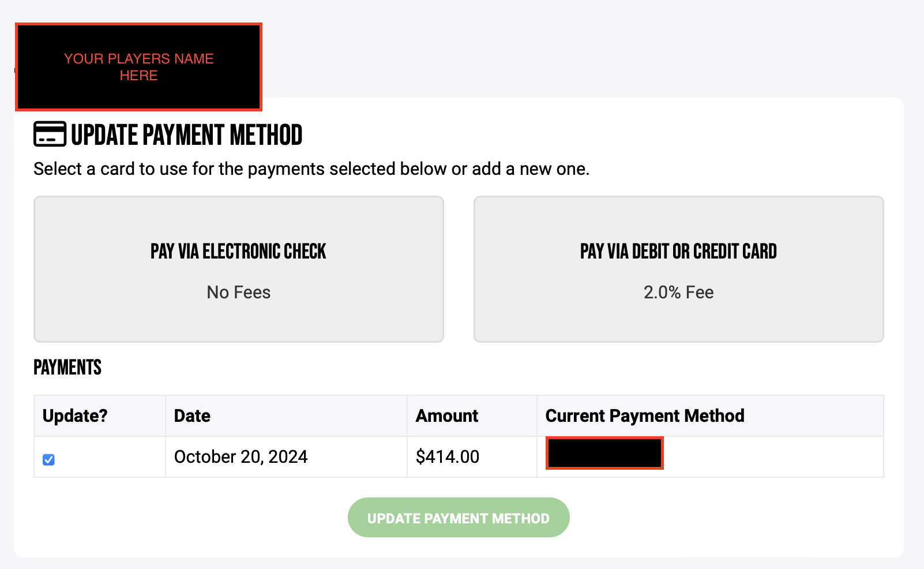Toggle the October 20, 2024 payment checkbox
The height and width of the screenshot is (569, 924).
pos(49,459)
